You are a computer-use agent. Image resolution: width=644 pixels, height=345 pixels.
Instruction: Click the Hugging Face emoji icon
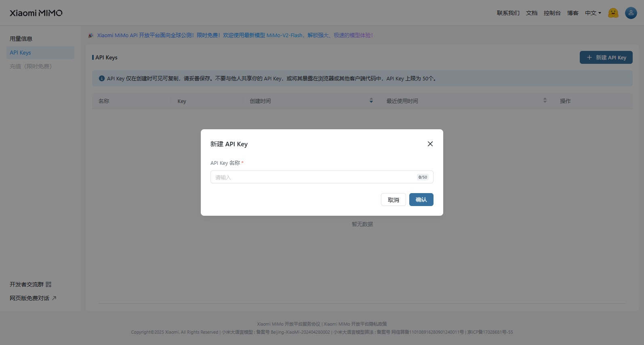coord(613,13)
